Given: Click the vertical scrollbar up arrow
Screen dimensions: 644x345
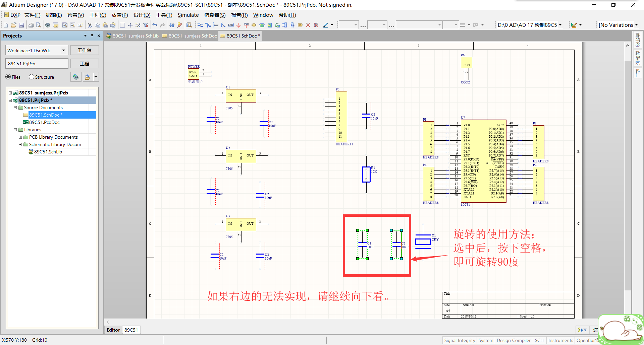Looking at the screenshot, I should pos(628,46).
